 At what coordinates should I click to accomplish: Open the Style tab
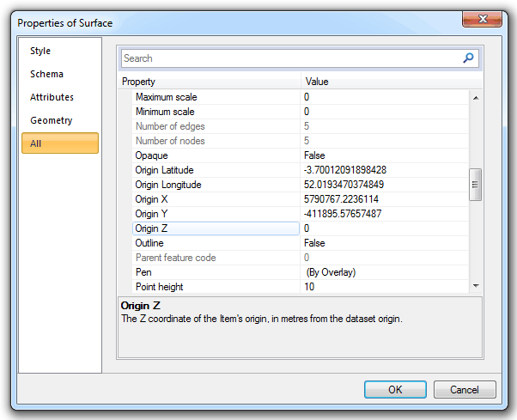[x=40, y=51]
